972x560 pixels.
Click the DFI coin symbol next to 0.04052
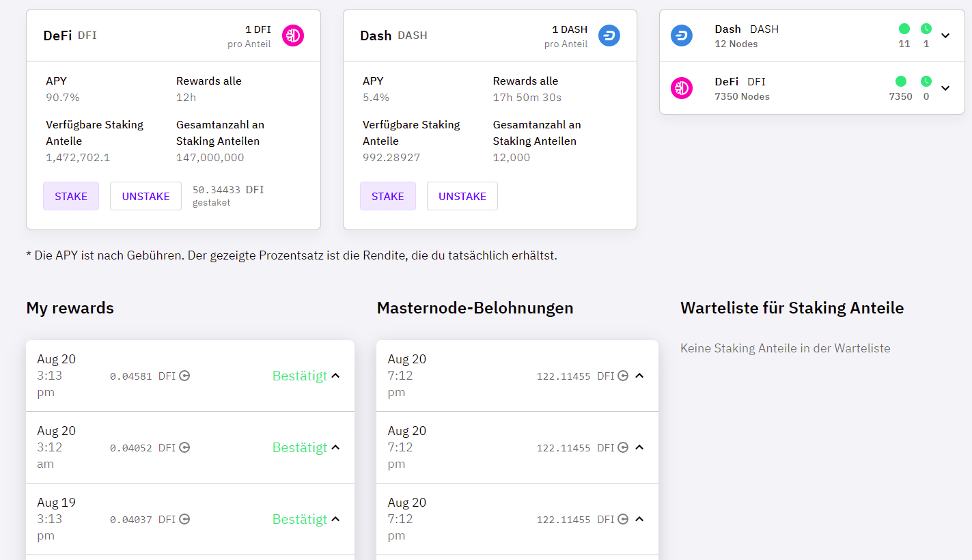click(x=184, y=447)
